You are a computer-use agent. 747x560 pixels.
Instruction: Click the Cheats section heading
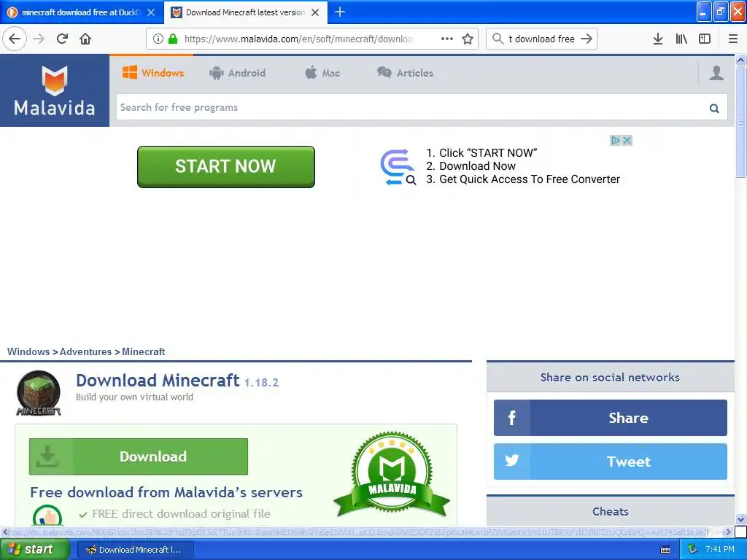pyautogui.click(x=611, y=511)
